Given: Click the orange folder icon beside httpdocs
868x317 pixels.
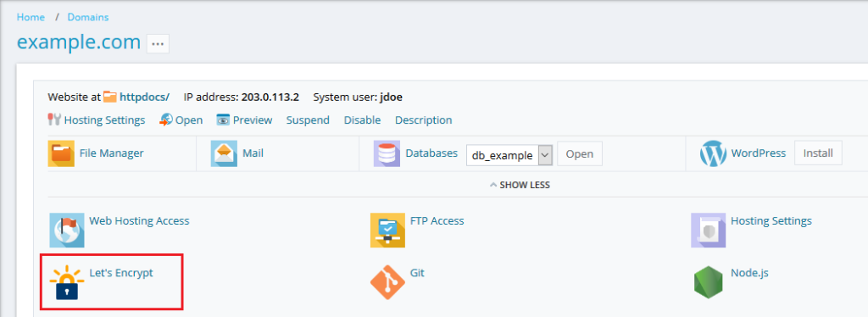Looking at the screenshot, I should coord(110,97).
